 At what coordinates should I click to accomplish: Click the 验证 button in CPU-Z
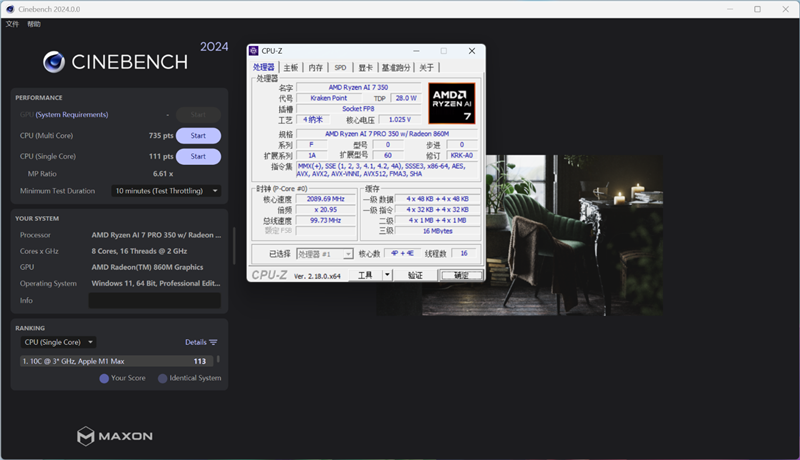click(414, 275)
